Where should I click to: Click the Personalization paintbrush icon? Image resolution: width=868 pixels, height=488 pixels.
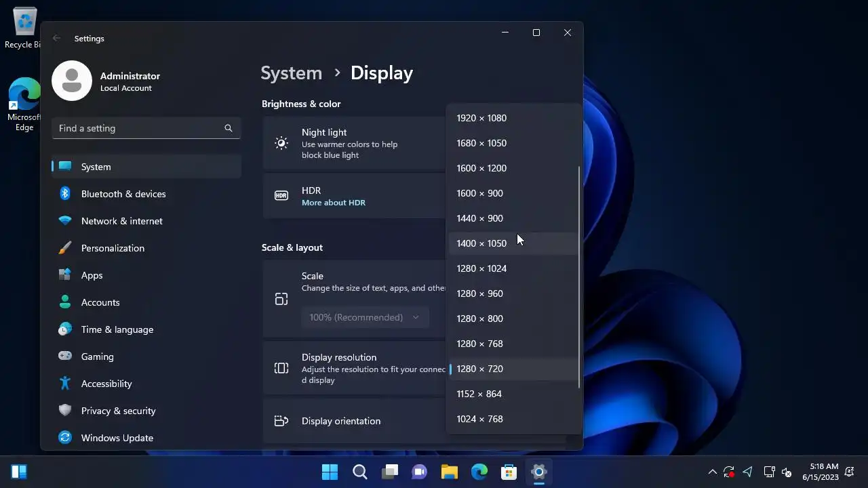click(65, 248)
